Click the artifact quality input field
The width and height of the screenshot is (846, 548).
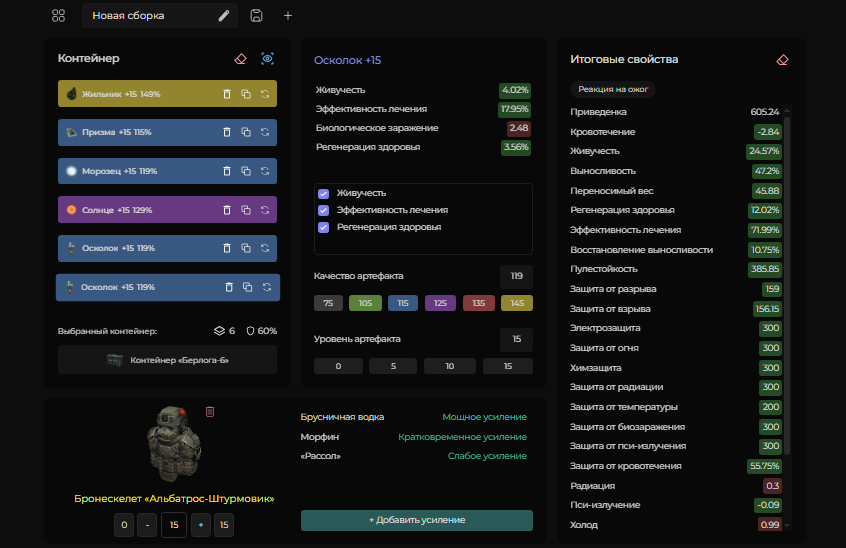pos(516,276)
